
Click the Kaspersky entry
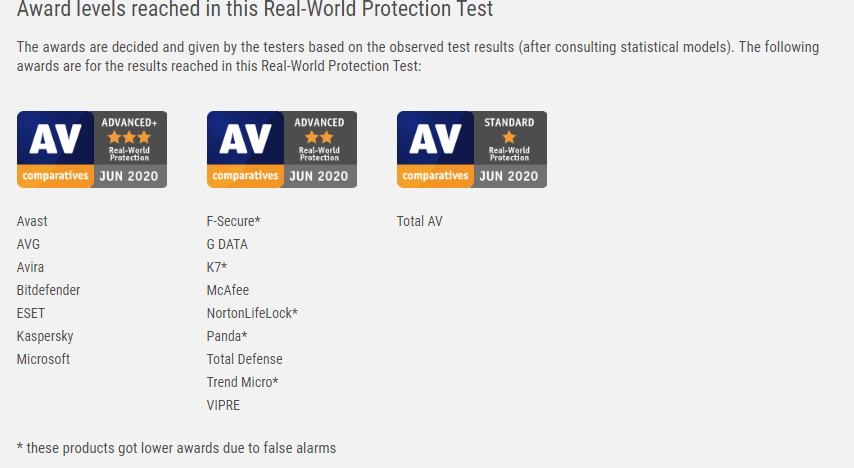coord(45,336)
